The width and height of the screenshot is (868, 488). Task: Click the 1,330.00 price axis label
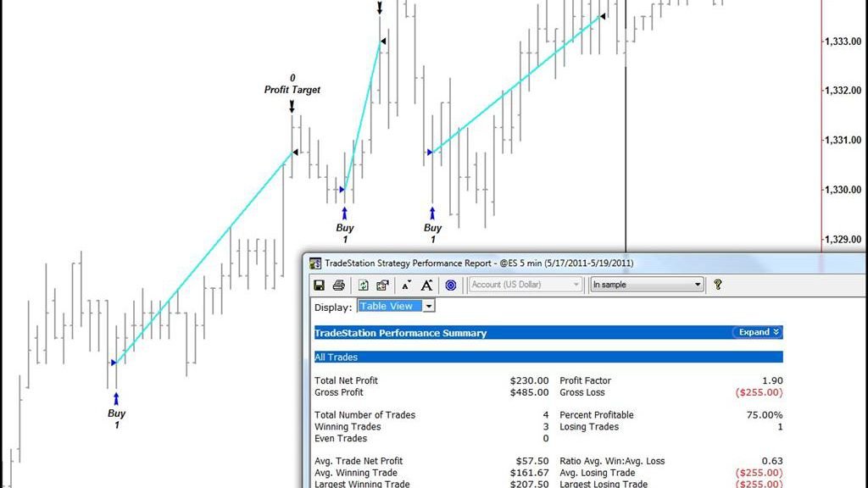(x=843, y=189)
